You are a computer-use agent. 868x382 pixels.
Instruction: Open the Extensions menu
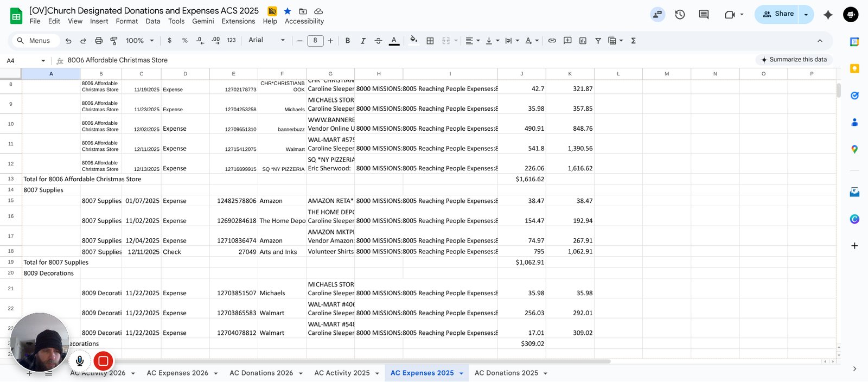[238, 22]
